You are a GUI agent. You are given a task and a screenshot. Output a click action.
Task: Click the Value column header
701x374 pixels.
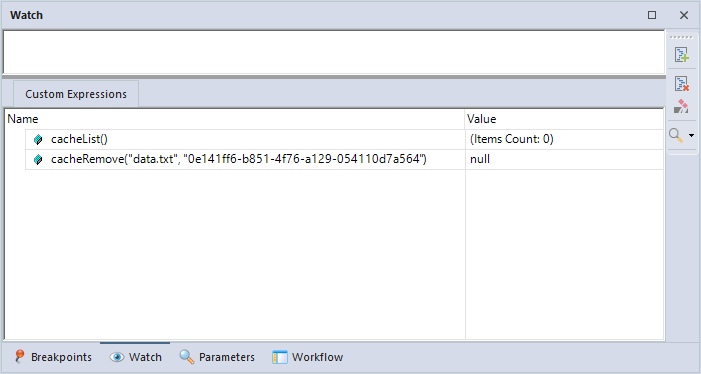(564, 119)
